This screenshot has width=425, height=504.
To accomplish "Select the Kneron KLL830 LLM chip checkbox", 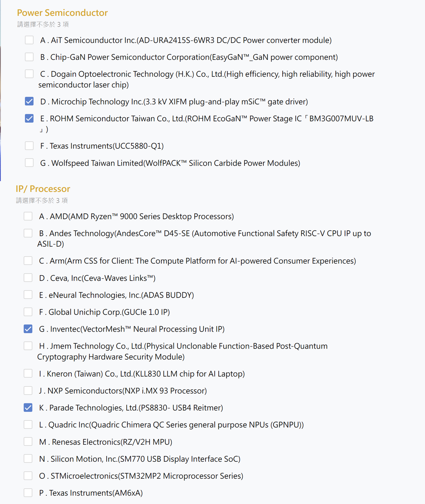I will (x=28, y=373).
